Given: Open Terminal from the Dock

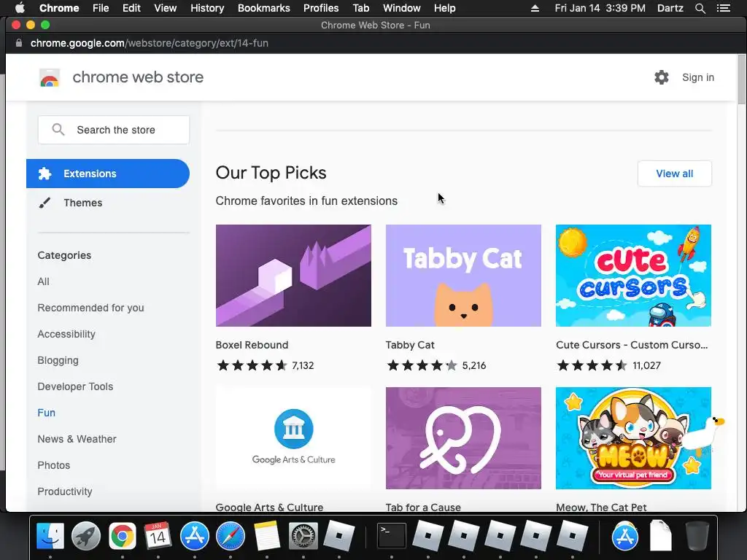Looking at the screenshot, I should [392, 536].
